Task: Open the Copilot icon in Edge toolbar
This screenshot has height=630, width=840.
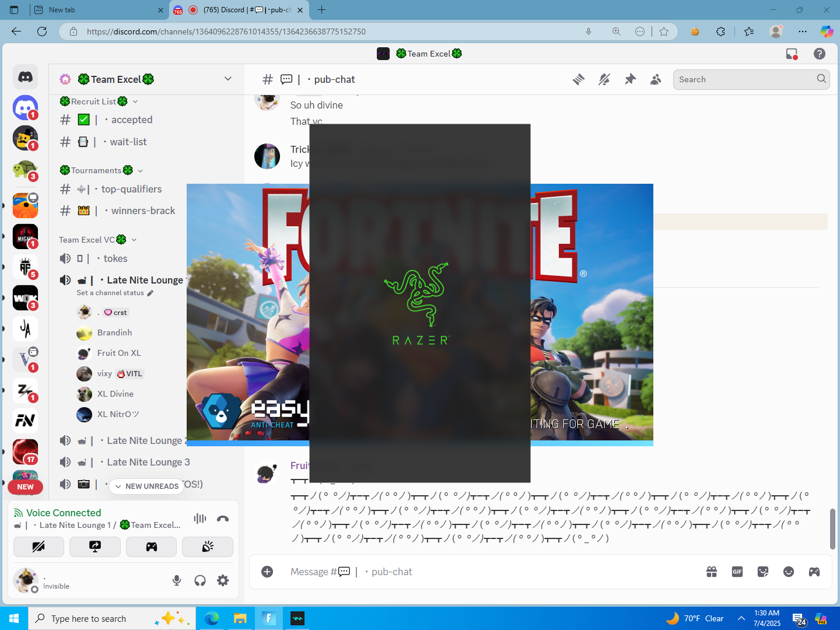Action: (x=827, y=32)
